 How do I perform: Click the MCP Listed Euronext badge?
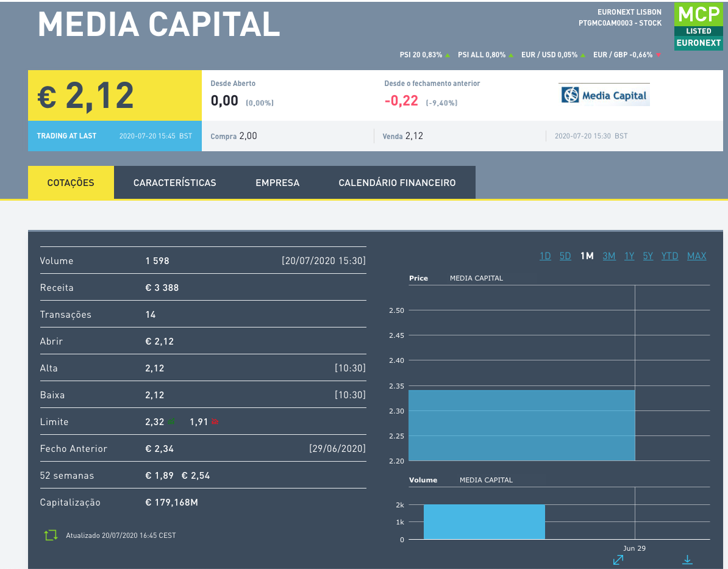pyautogui.click(x=698, y=27)
